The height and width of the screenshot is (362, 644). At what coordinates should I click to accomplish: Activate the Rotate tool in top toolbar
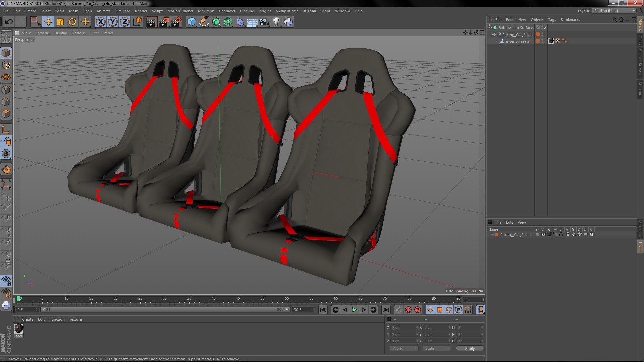click(72, 22)
